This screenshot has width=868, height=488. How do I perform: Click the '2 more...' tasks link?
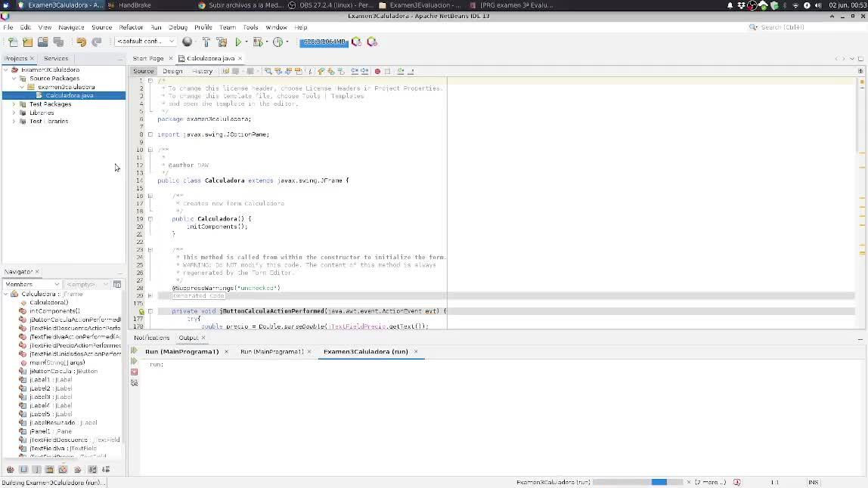click(711, 482)
